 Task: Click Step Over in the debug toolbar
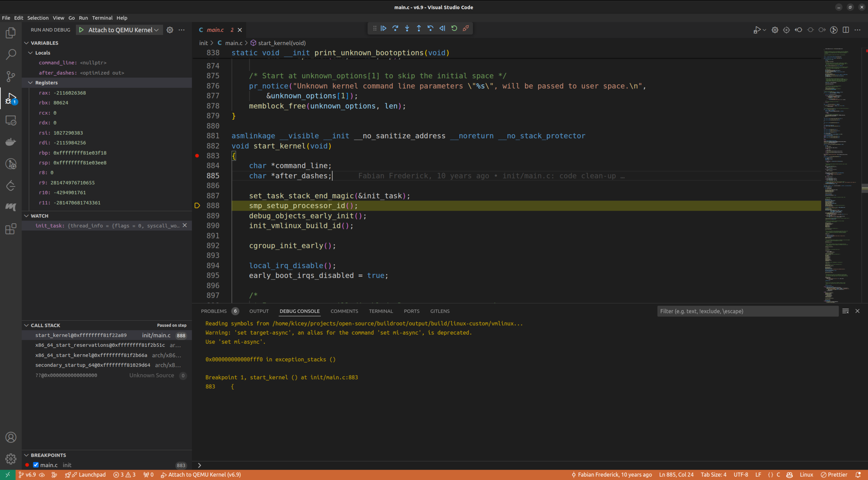point(395,29)
